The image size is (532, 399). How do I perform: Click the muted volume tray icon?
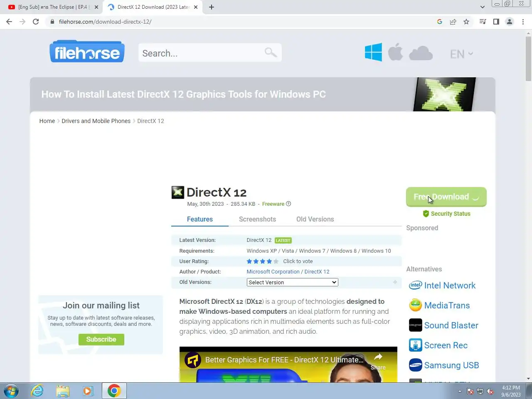point(490,392)
